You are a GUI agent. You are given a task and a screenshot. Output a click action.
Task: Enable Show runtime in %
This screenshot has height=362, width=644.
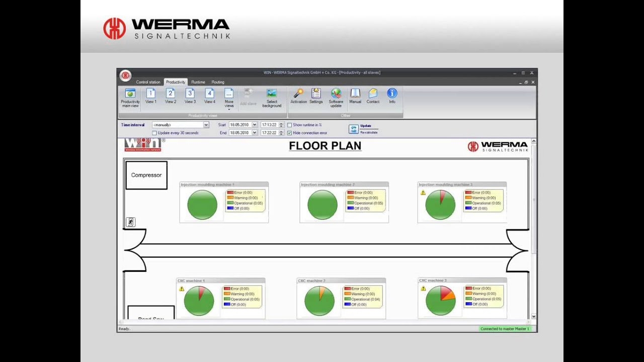[289, 125]
